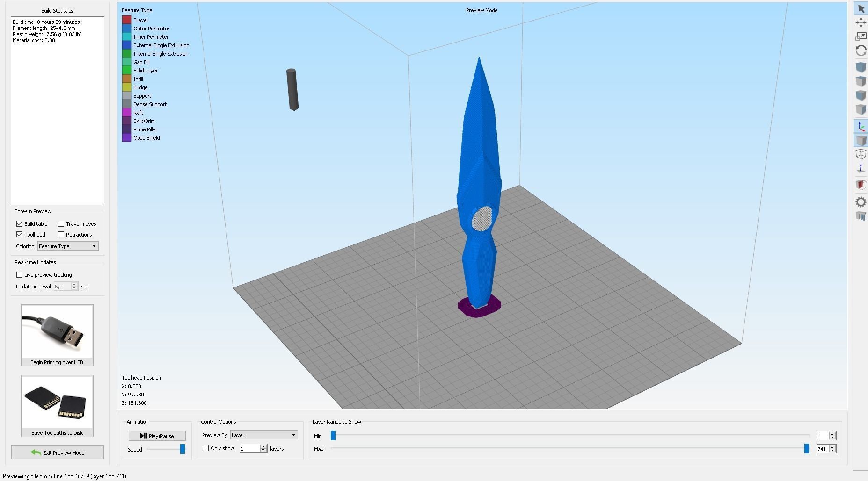Select the normal selection arrow tool
The image size is (868, 481).
(x=861, y=9)
